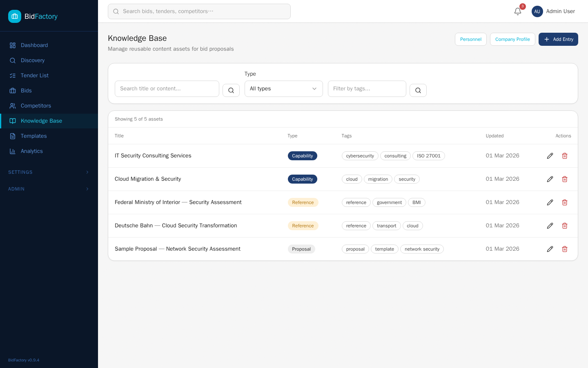Delete Federal Ministry of Interior entry
Viewport: 588px width, 368px height.
pos(565,202)
